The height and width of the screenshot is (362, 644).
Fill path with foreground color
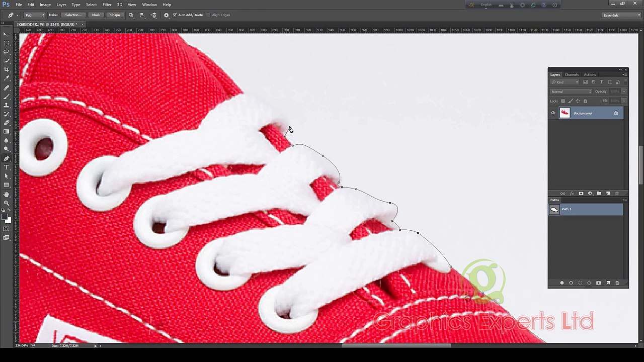pos(562,283)
